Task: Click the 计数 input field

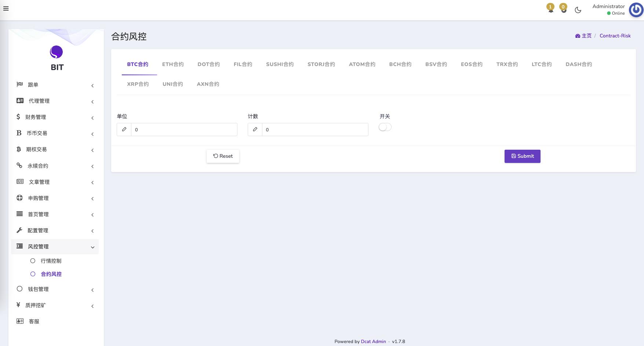Action: click(315, 130)
